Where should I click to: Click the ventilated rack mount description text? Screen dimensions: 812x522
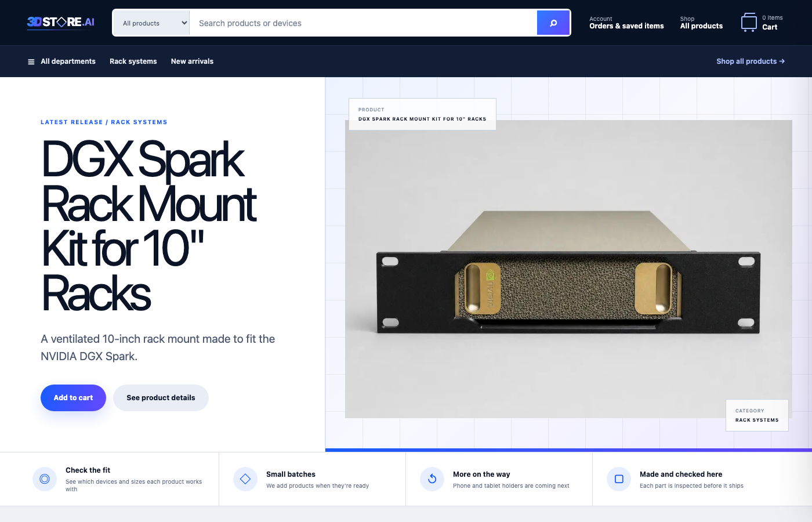click(158, 347)
